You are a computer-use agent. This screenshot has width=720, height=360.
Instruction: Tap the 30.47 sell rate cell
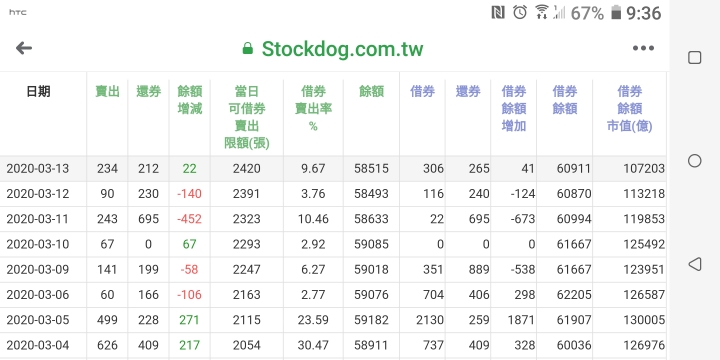[313, 345]
